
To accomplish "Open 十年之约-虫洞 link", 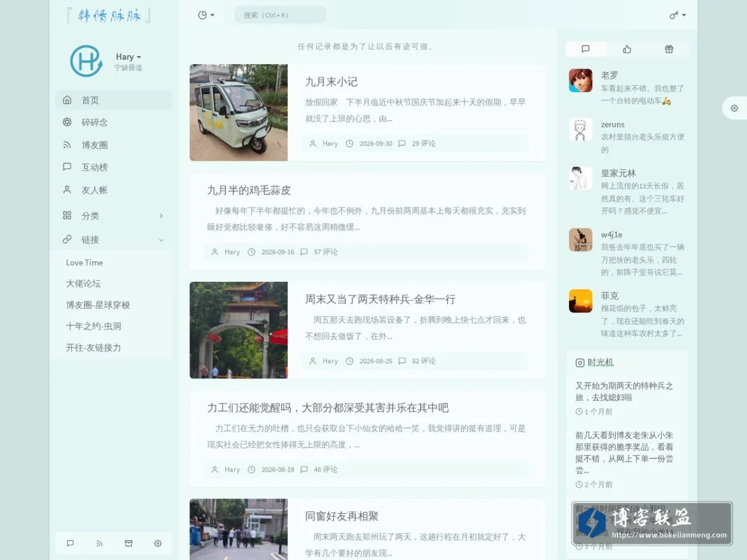I will (x=93, y=326).
